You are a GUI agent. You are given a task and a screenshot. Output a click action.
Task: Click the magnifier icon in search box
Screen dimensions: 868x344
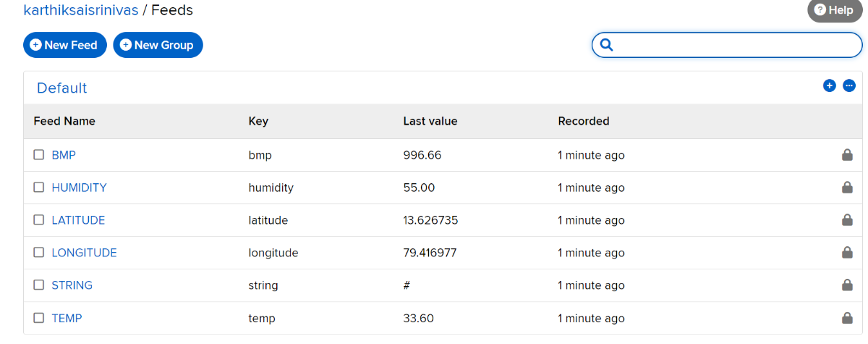(x=607, y=45)
